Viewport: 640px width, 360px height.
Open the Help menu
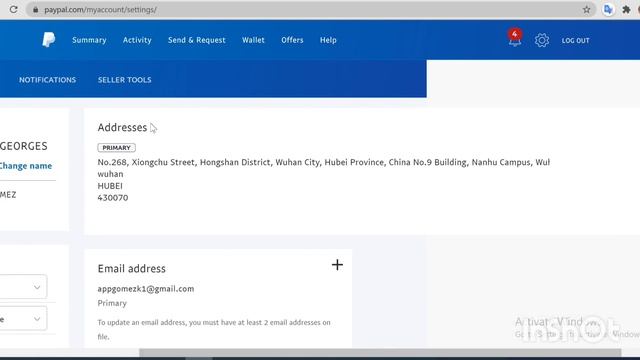click(x=328, y=40)
